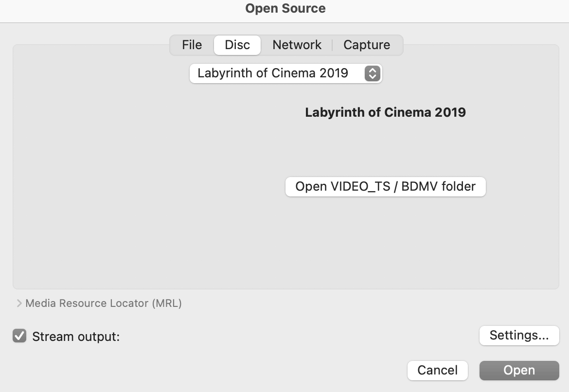This screenshot has width=569, height=392.
Task: Click the divider between Network and Capture tabs
Action: click(332, 45)
